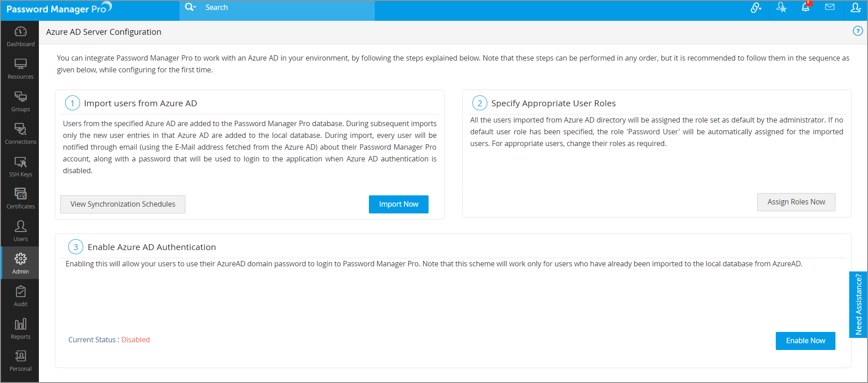Screen dimensions: 868x383
Task: Go to Resources in the sidebar
Action: point(20,69)
